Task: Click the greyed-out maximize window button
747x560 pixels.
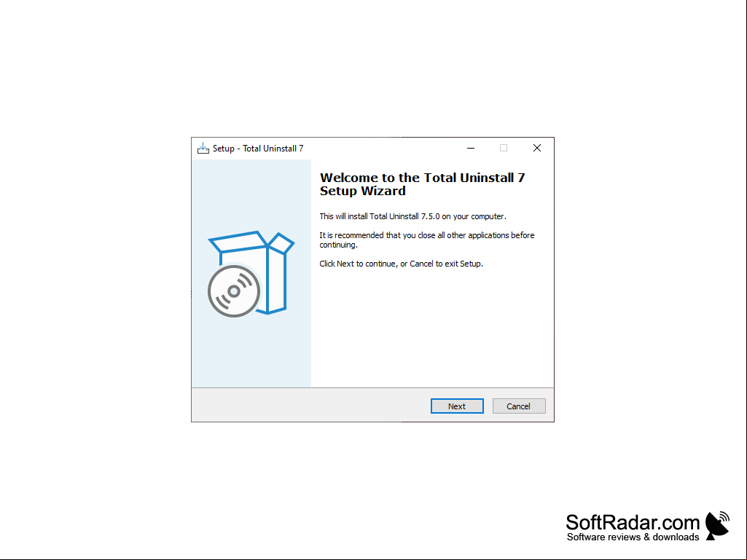Action: 504,148
